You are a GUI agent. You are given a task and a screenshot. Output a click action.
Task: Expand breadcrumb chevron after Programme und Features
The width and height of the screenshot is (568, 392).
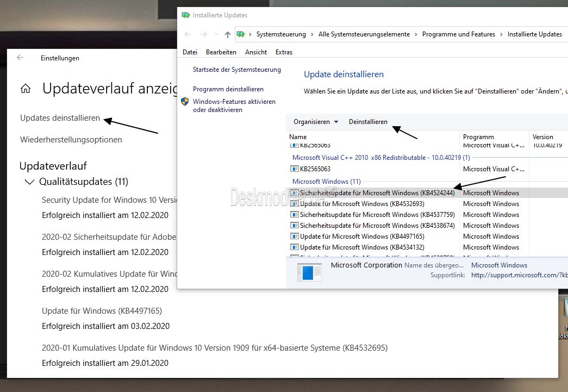pos(501,34)
